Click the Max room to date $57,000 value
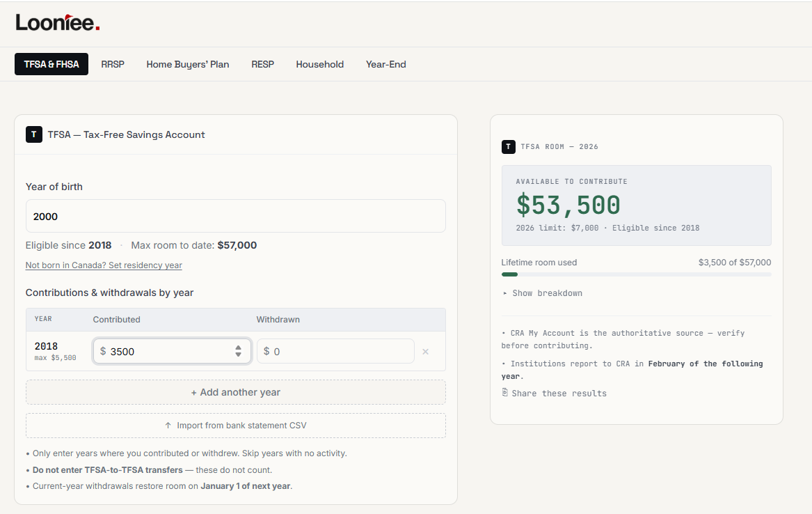Viewport: 812px width, 514px height. pyautogui.click(x=237, y=245)
